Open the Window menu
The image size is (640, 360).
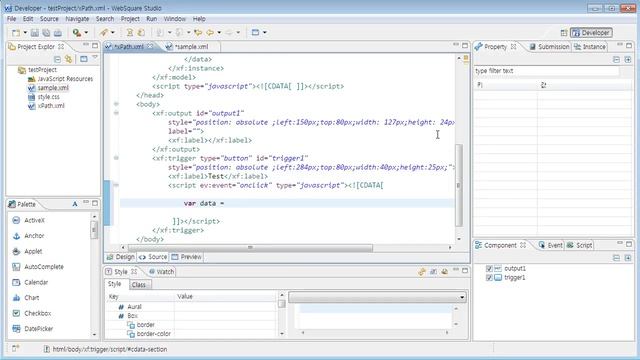point(175,19)
